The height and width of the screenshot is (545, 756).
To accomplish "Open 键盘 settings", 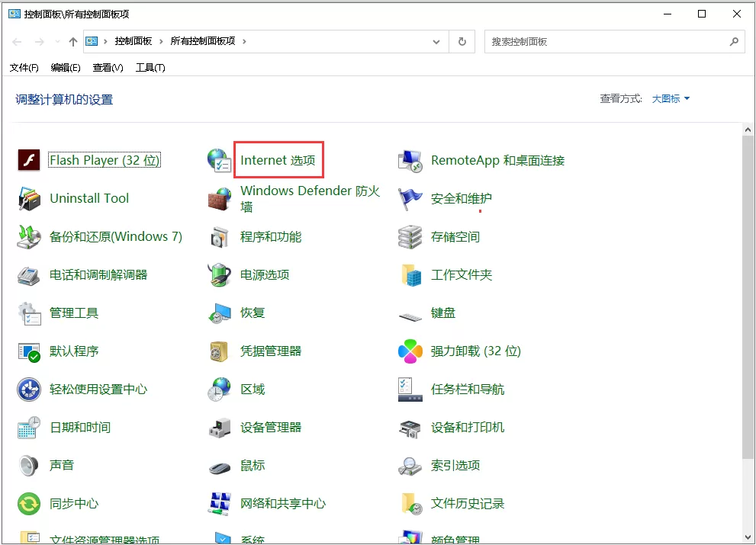I will [442, 313].
